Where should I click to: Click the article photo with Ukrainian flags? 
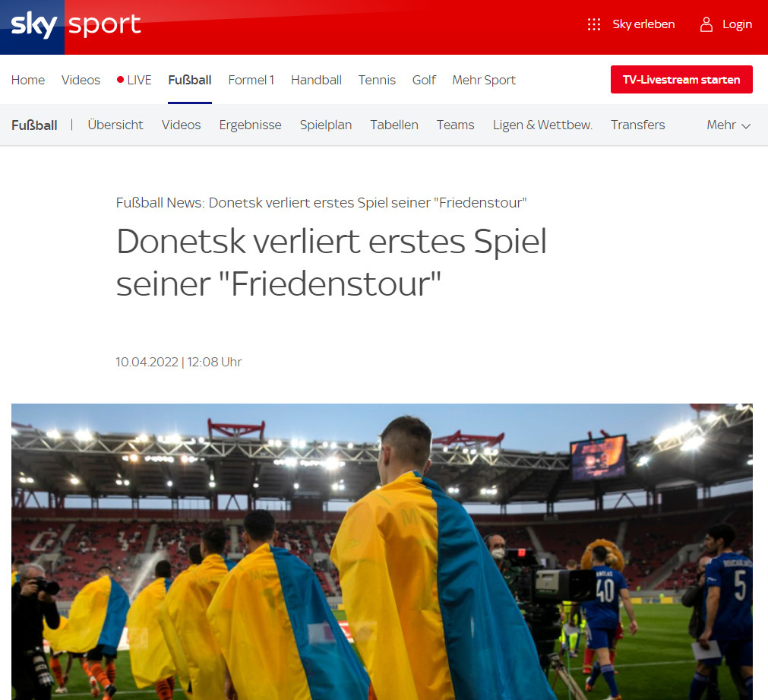(382, 552)
